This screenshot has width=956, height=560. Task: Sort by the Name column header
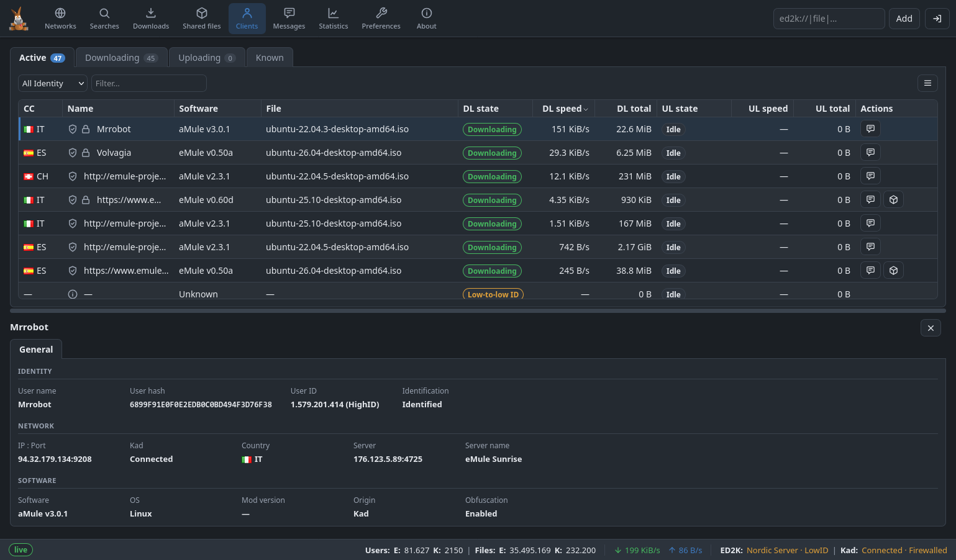click(x=118, y=109)
